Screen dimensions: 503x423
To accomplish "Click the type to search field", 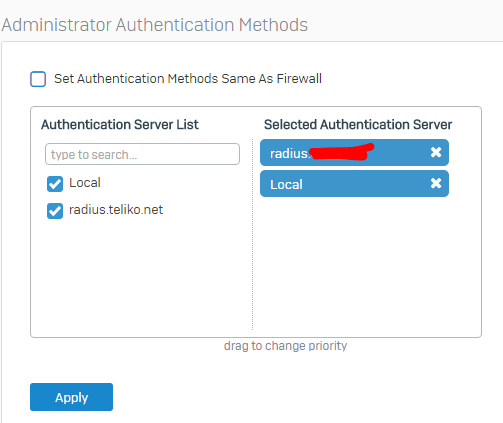I will (x=142, y=154).
